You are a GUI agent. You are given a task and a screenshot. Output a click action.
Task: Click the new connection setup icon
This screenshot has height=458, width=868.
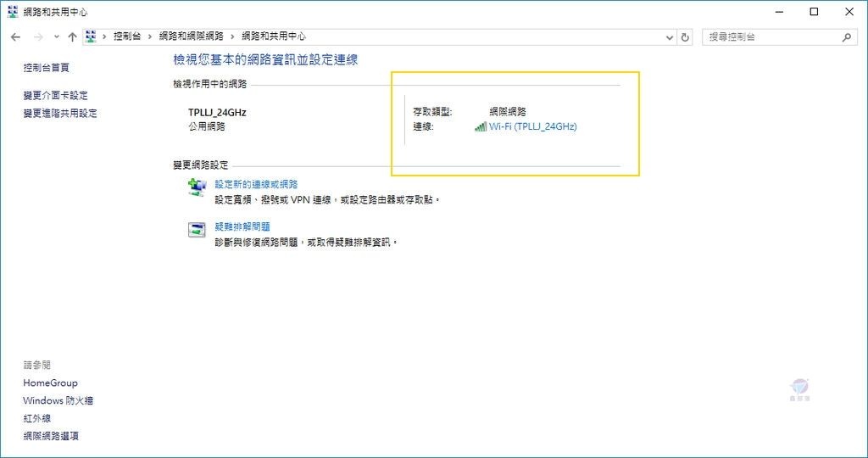tap(197, 187)
